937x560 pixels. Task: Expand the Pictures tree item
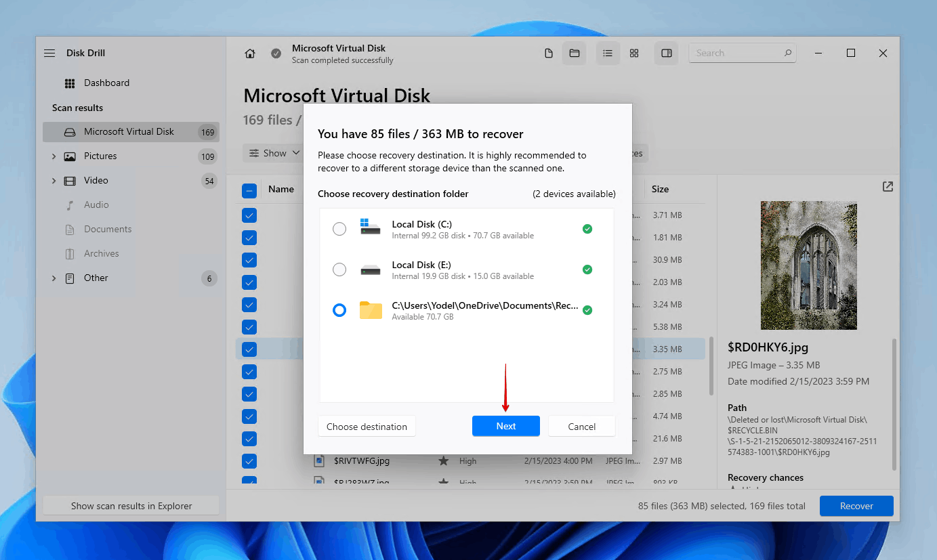pyautogui.click(x=54, y=156)
